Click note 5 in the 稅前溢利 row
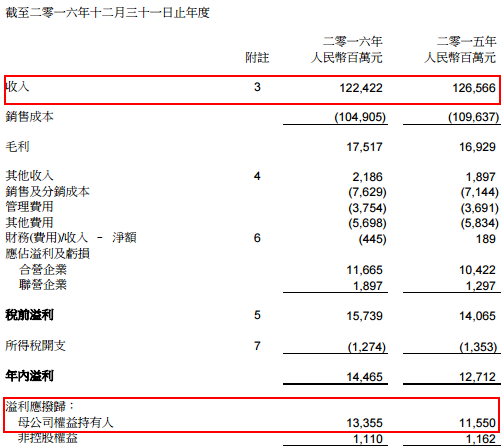Screen dimensions: 503x448 click(x=257, y=315)
